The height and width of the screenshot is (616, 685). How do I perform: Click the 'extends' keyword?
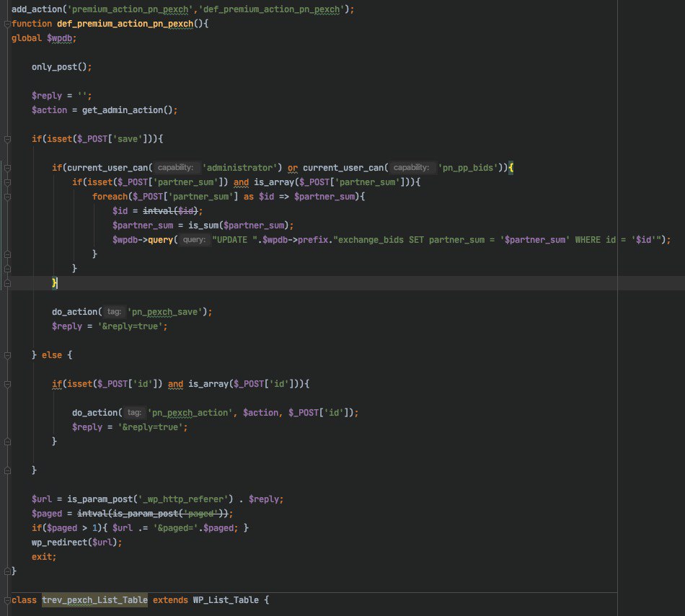click(170, 600)
